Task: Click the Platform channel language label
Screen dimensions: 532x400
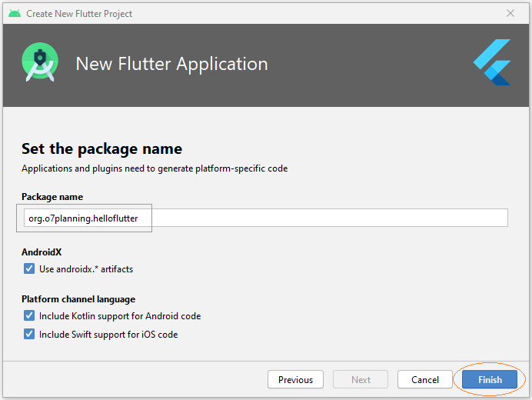Action: tap(78, 299)
